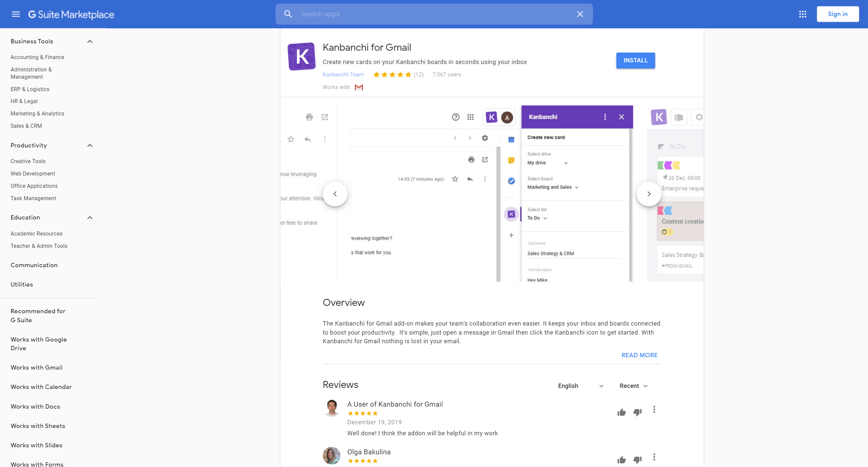Open Accounting & Finance category

[x=37, y=57]
